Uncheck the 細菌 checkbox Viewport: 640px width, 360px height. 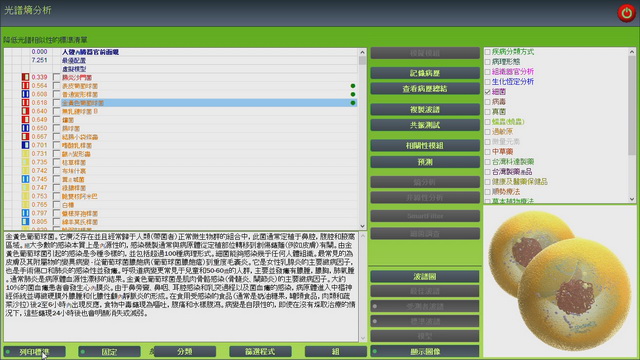tap(487, 92)
